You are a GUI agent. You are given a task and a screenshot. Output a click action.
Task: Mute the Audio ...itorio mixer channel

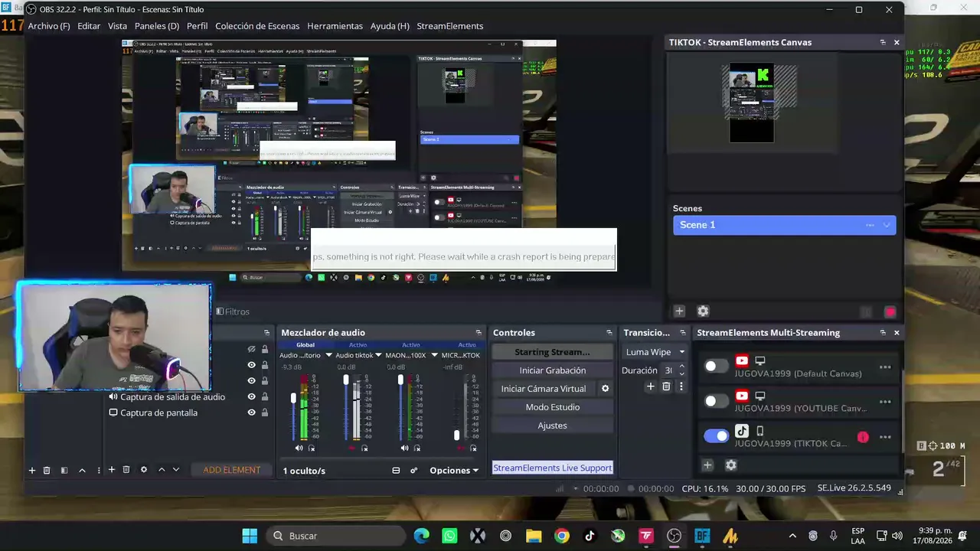tap(299, 448)
